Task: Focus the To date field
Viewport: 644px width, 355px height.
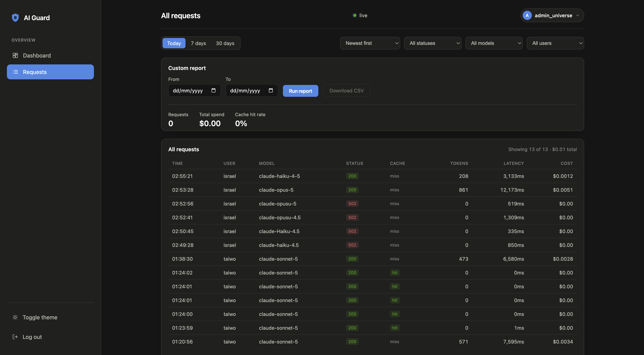Action: 252,90
